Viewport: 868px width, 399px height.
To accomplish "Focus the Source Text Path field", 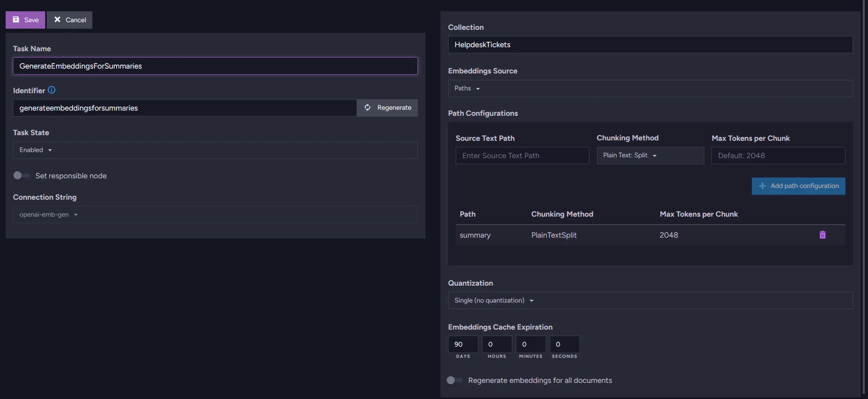I will coord(522,156).
